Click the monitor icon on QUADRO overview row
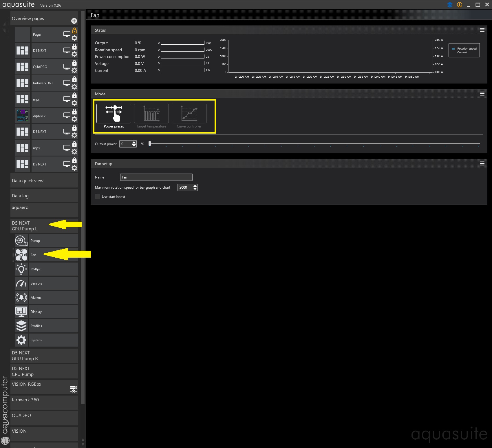Screen dimensions: 492x448 67,67
